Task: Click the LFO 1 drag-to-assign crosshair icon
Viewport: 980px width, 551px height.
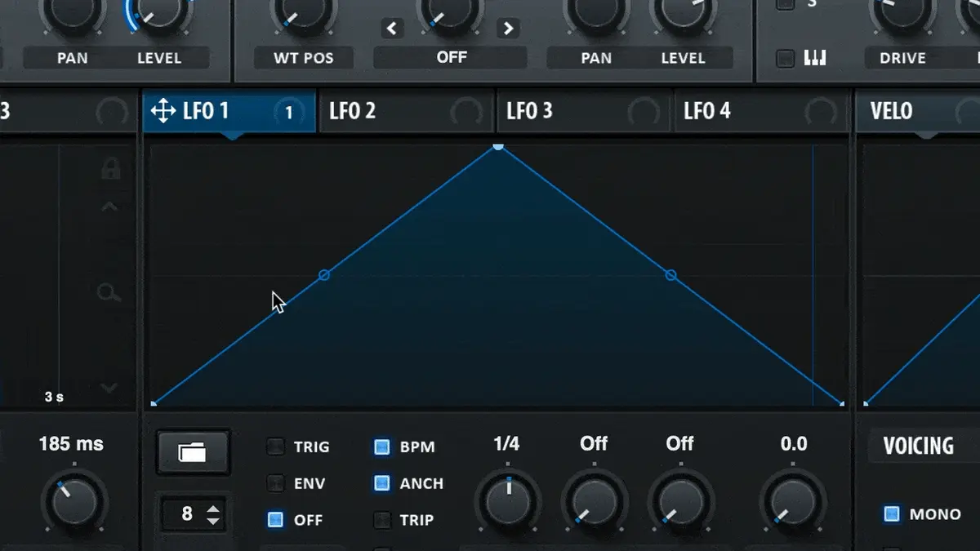Action: [x=163, y=111]
